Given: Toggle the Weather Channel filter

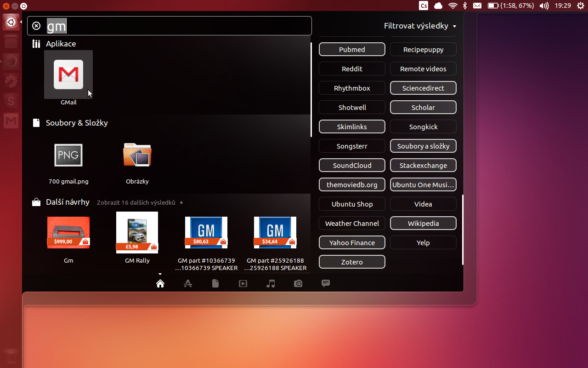Looking at the screenshot, I should pos(352,223).
